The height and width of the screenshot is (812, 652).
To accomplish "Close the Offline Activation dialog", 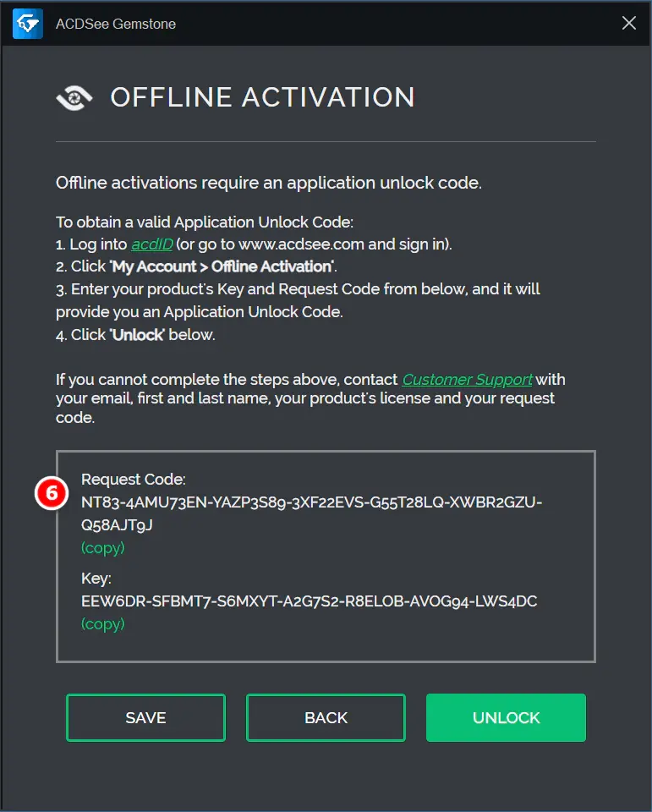I will click(629, 24).
